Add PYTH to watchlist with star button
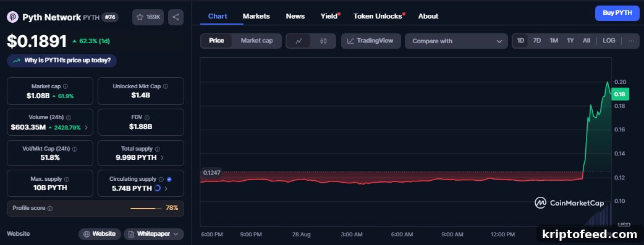 click(x=148, y=17)
